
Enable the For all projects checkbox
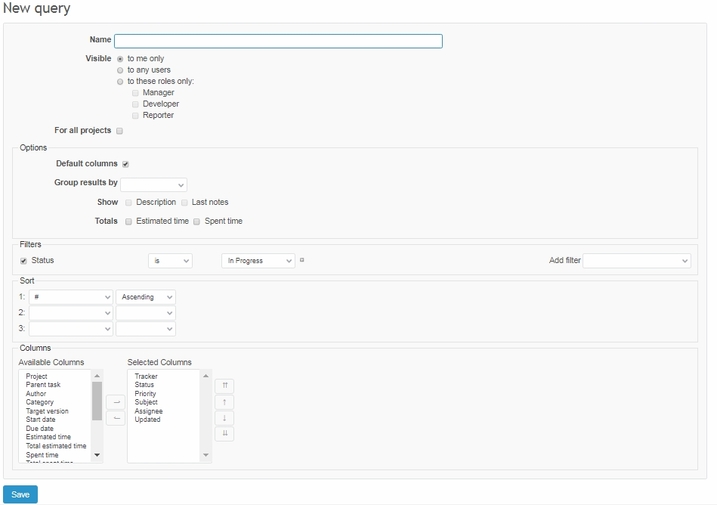click(120, 131)
